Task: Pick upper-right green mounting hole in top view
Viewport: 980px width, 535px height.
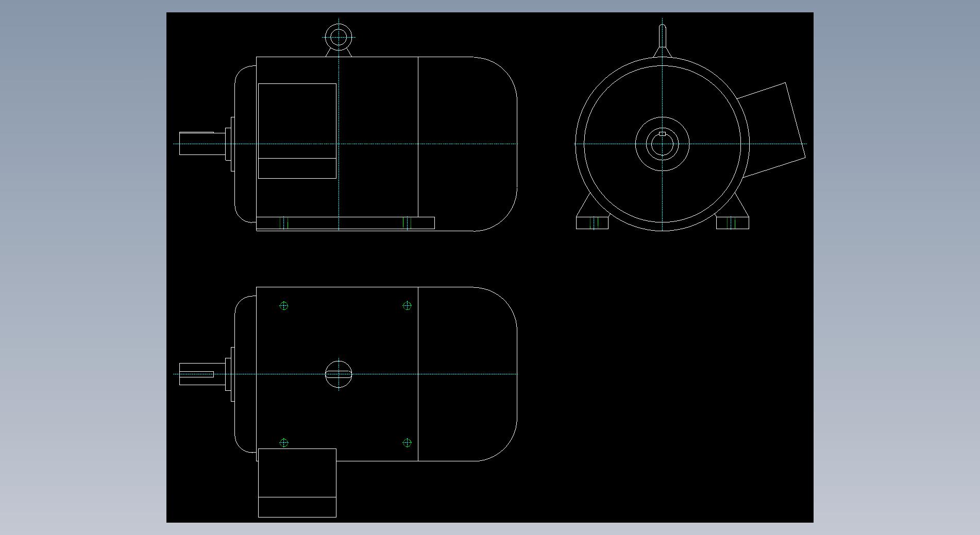Action: click(407, 306)
